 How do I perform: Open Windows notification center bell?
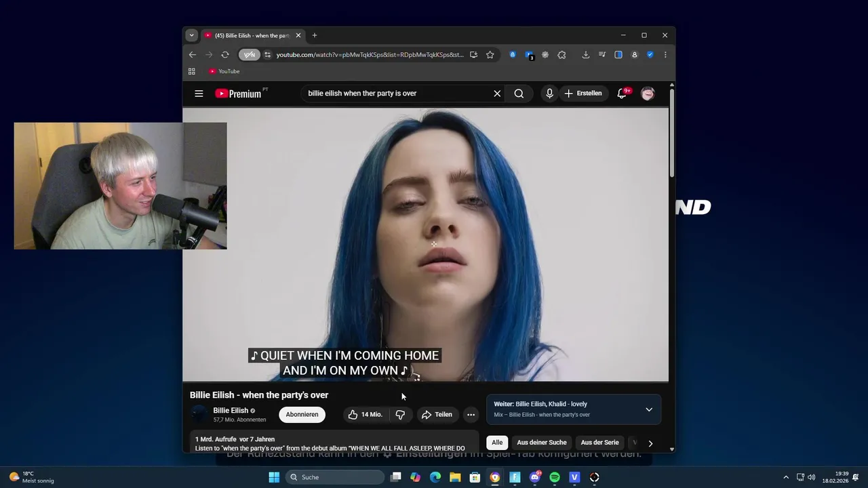point(856,477)
